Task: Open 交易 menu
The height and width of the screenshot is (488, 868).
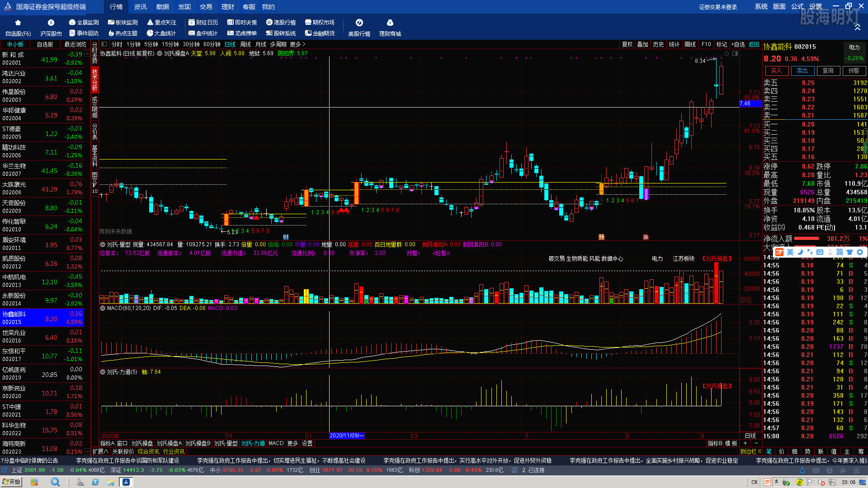Action: (206, 7)
